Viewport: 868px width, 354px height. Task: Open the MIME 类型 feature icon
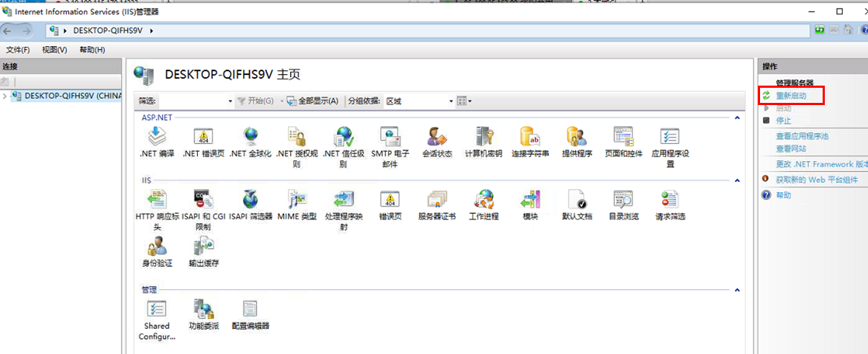(297, 199)
